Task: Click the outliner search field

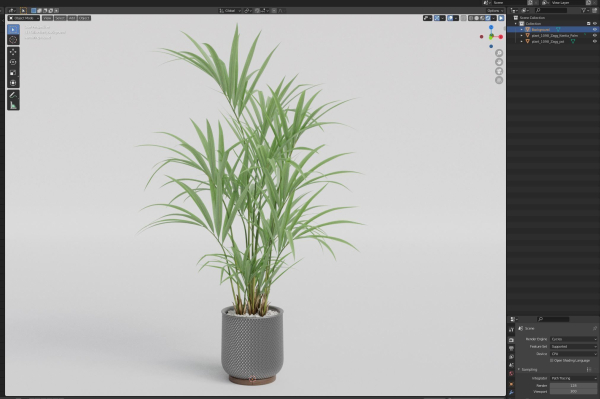Action: [551, 11]
